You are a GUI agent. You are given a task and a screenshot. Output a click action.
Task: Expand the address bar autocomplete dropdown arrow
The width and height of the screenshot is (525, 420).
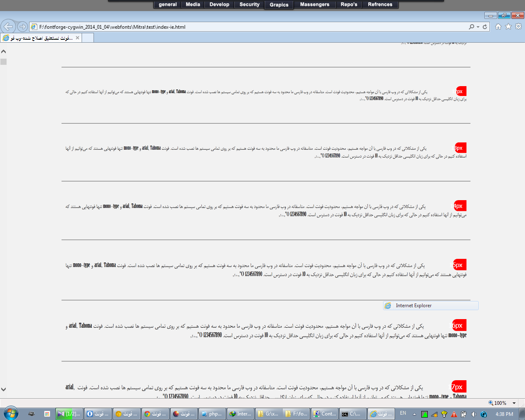(x=478, y=27)
